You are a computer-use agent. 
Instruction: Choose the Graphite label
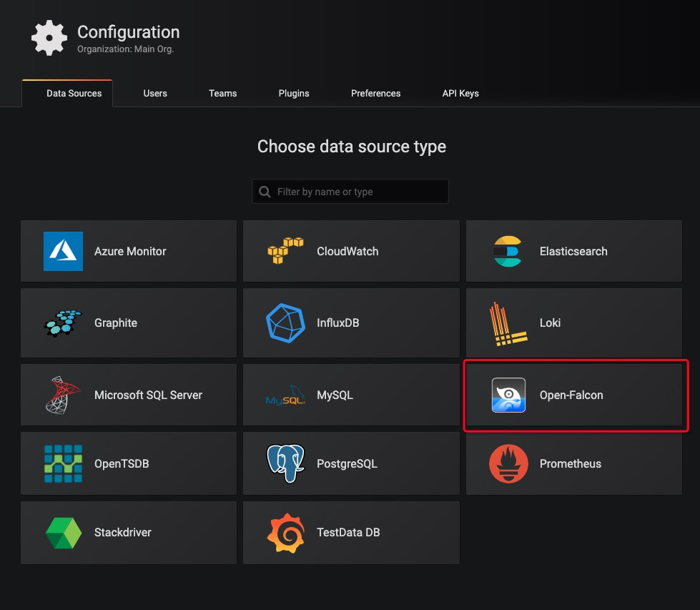pos(116,323)
